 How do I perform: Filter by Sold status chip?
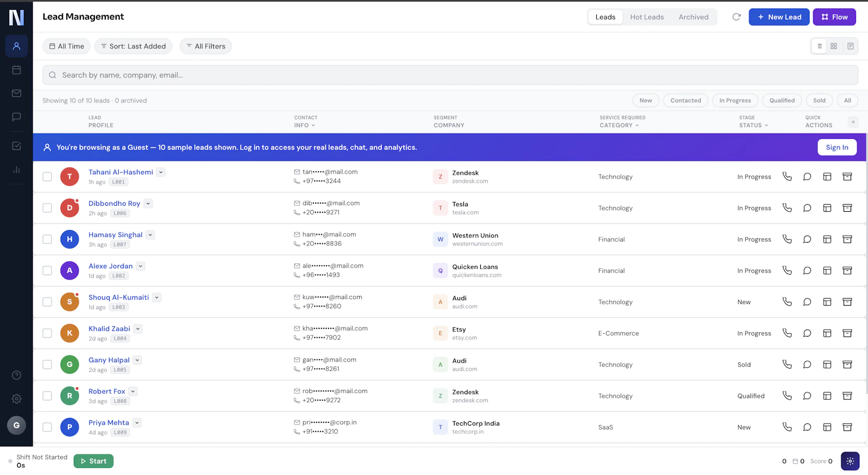[x=819, y=100]
